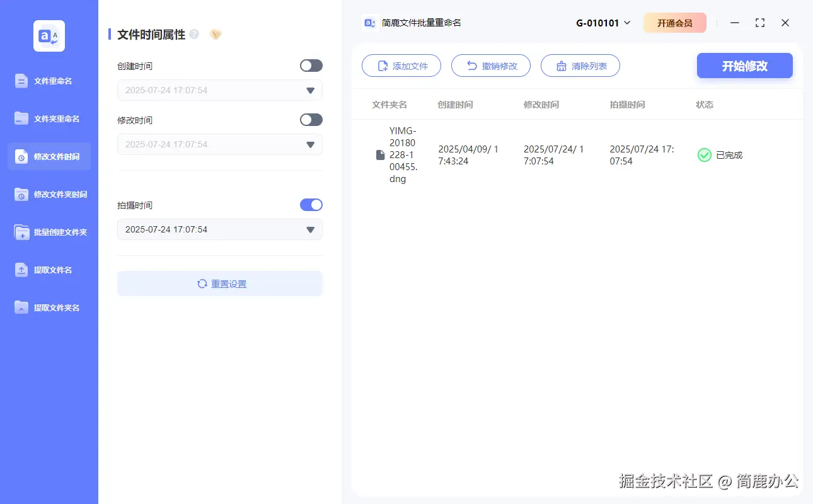The width and height of the screenshot is (813, 504).
Task: Click the 提取文件夹名 folder icon
Action: point(21,307)
